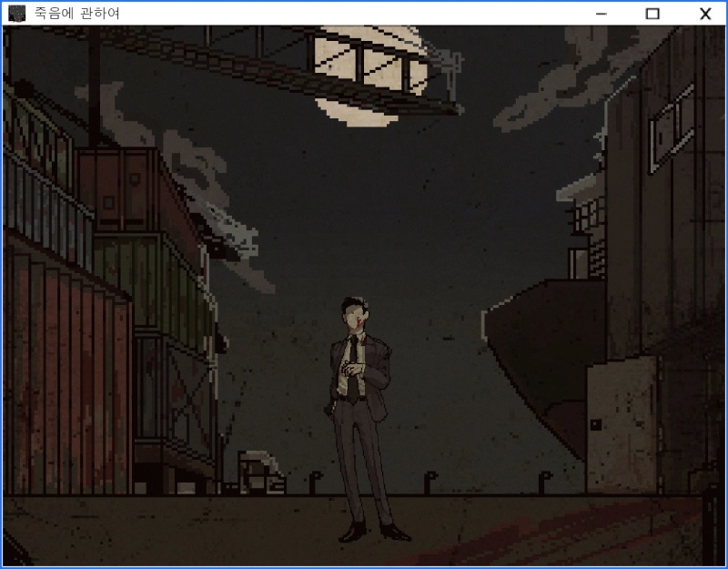
Task: Click the game icon in the title bar
Action: tap(16, 13)
